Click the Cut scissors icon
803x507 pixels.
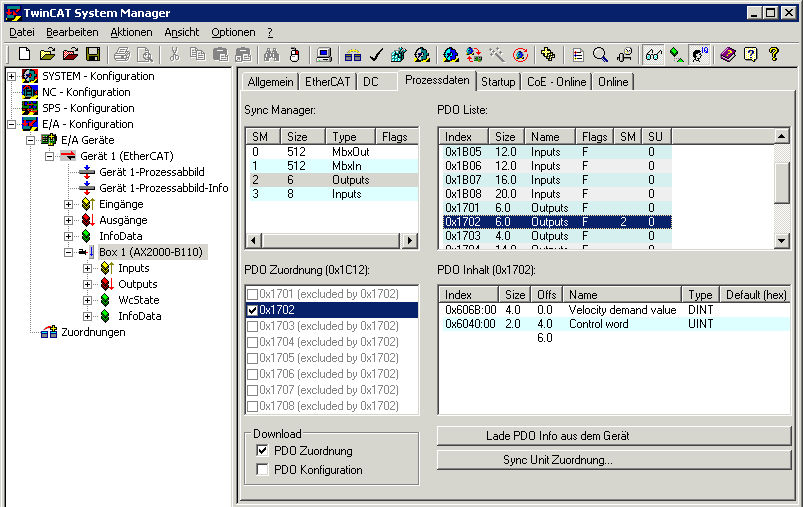[174, 54]
